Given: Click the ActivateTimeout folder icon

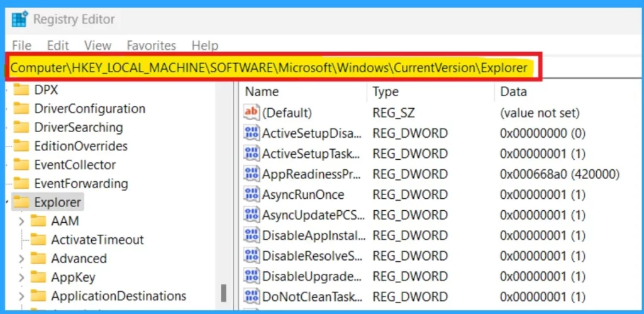Looking at the screenshot, I should click(x=38, y=240).
